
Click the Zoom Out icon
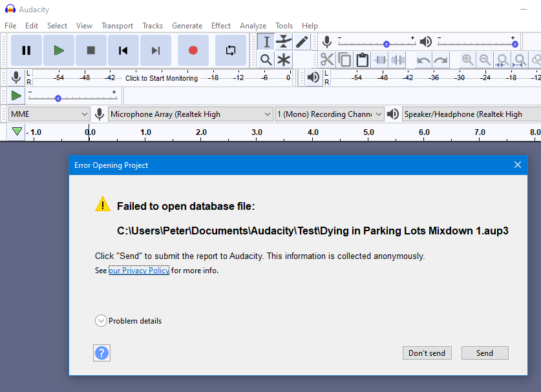point(485,60)
